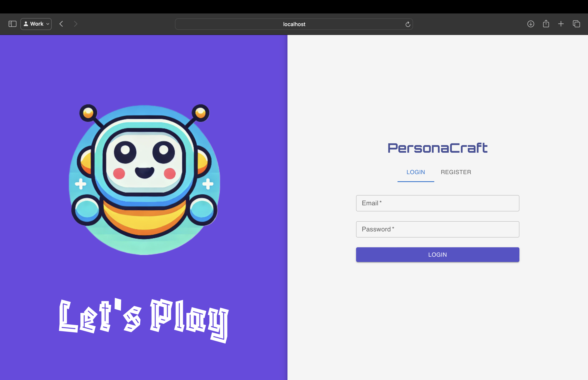Open the Share icon menu
The height and width of the screenshot is (380, 588).
click(546, 24)
